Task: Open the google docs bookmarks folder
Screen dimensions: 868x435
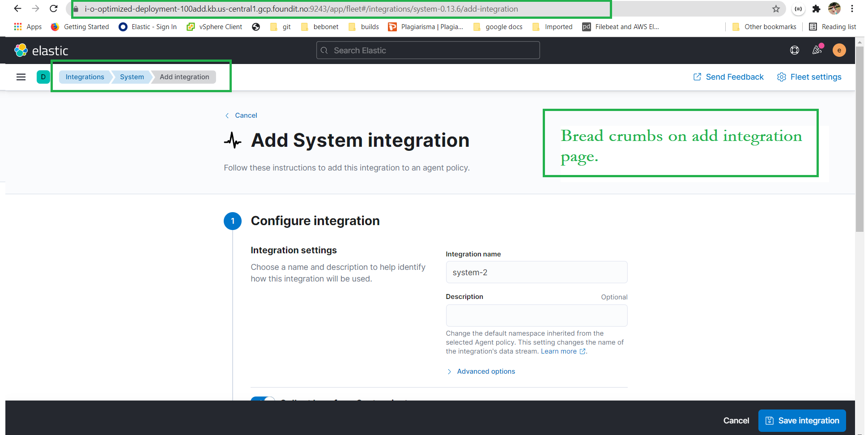Action: 498,27
